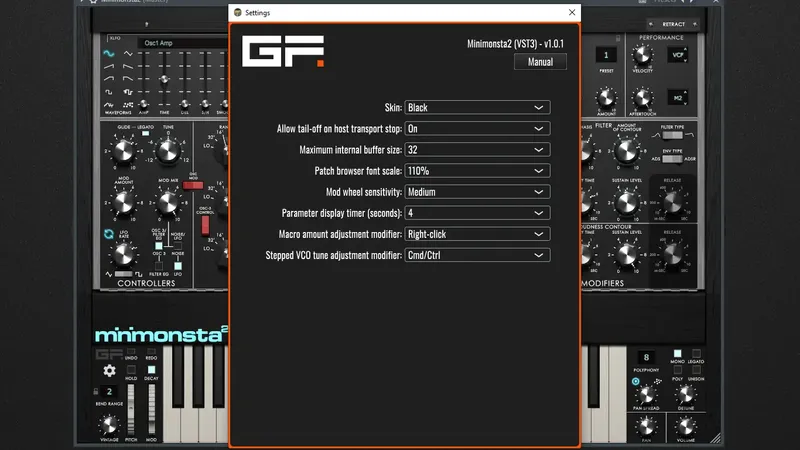Enable the OSC 3/Filter EG mod source
800x450 pixels.
click(159, 246)
